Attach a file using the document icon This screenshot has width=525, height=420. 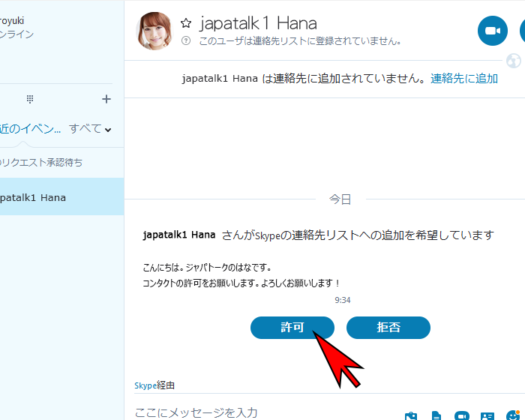436,416
